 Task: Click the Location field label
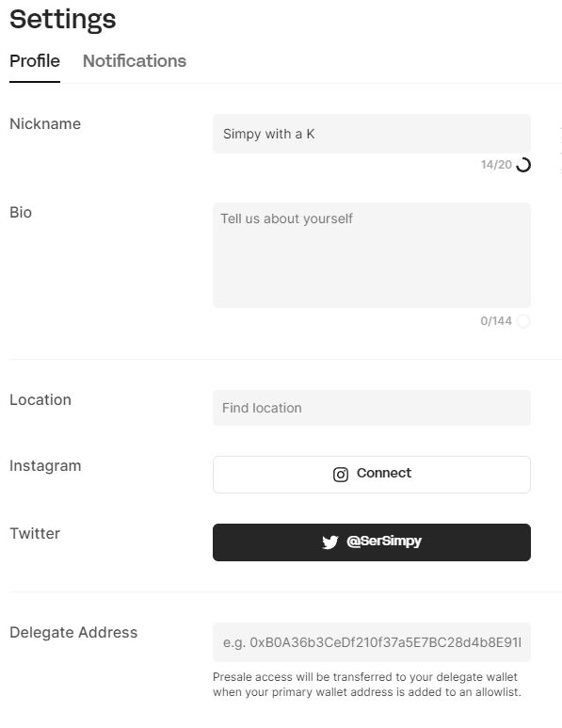[x=40, y=399]
